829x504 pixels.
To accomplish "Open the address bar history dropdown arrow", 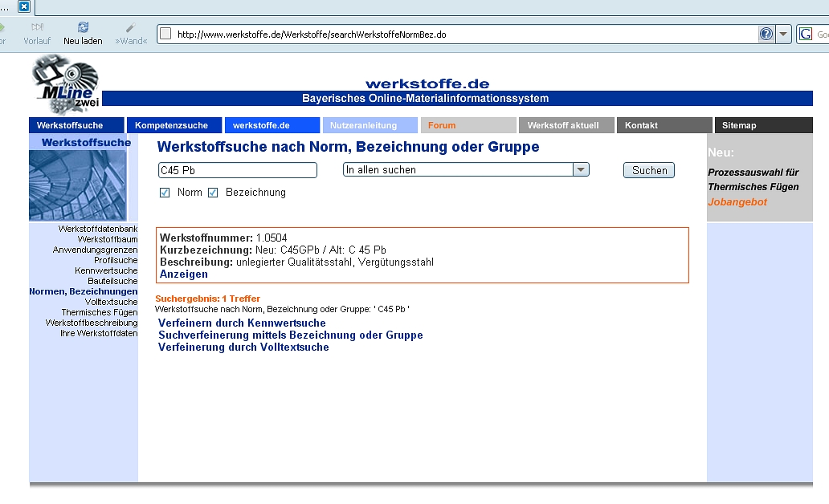I will (x=783, y=35).
